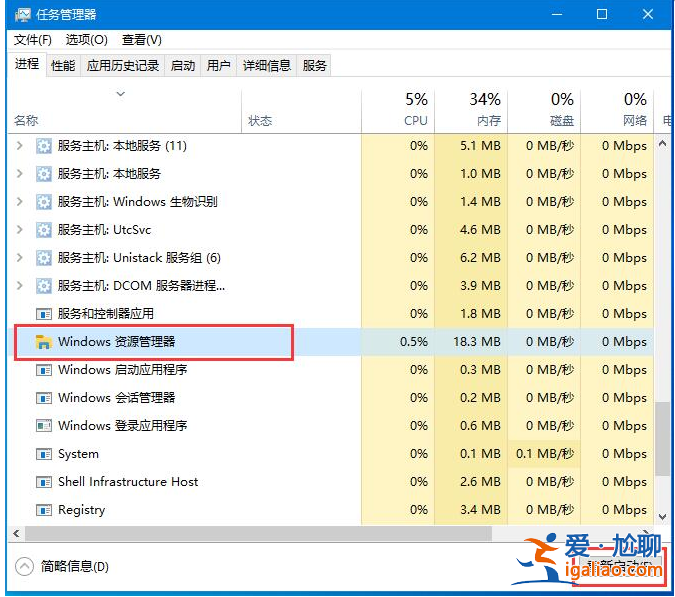Expand 服务主机: UtcSvc row

click(19, 230)
